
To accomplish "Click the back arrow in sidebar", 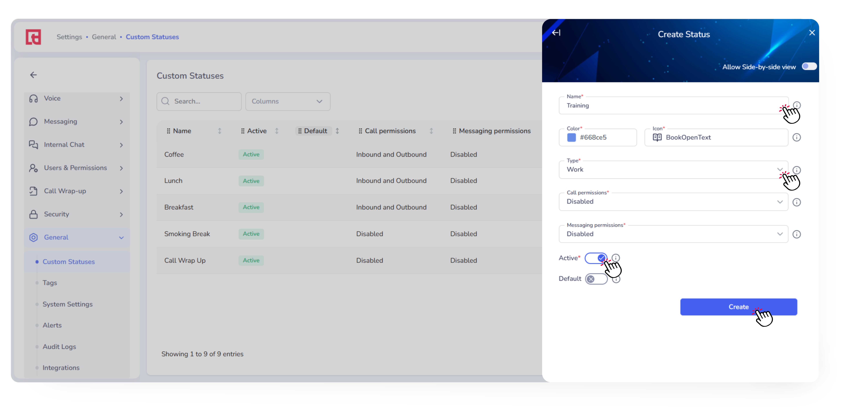I will point(33,75).
